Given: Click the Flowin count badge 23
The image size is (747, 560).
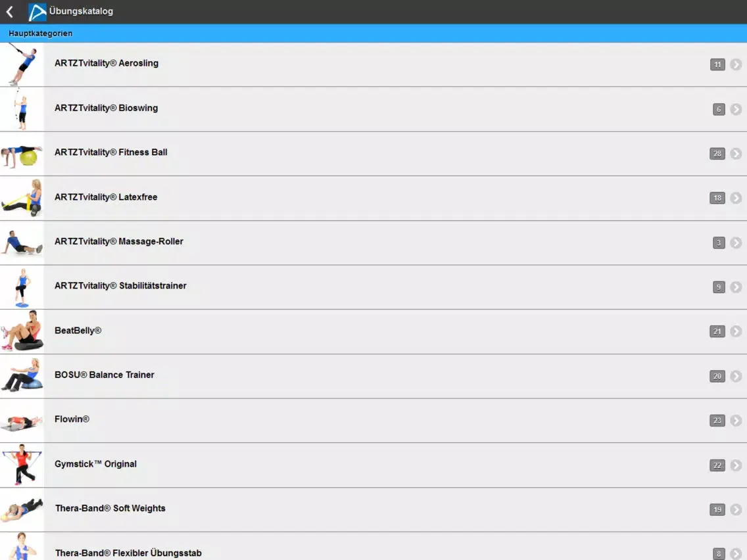Looking at the screenshot, I should tap(717, 420).
